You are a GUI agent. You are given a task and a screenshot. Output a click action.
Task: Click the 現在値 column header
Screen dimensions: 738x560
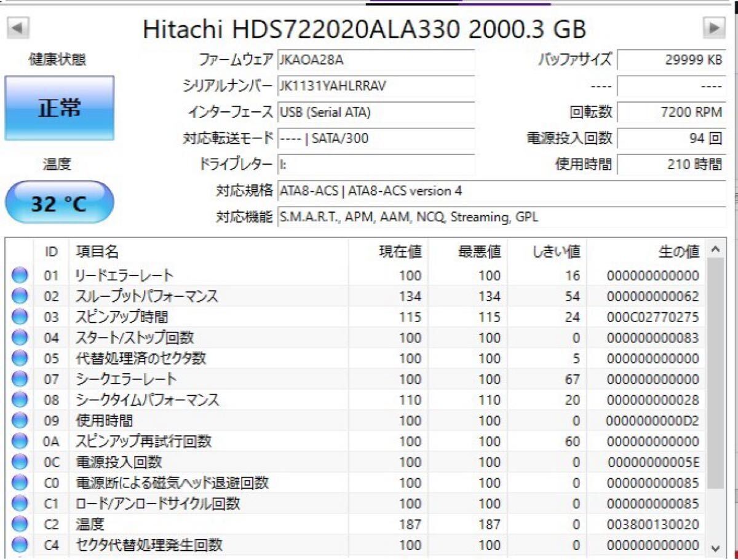coord(400,251)
